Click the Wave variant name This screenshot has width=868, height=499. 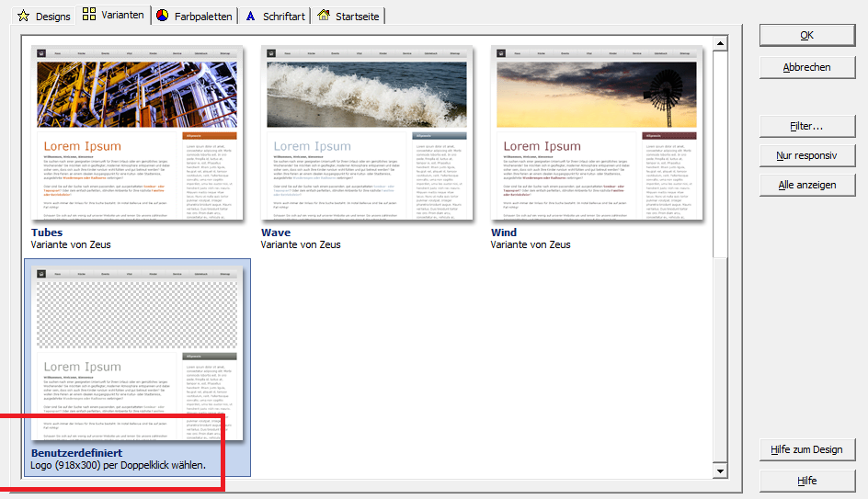(x=276, y=232)
